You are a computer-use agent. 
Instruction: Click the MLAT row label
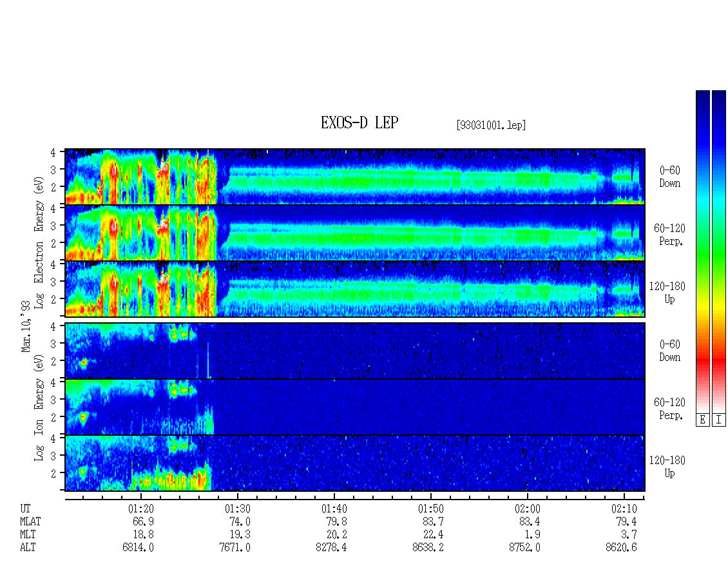click(30, 521)
